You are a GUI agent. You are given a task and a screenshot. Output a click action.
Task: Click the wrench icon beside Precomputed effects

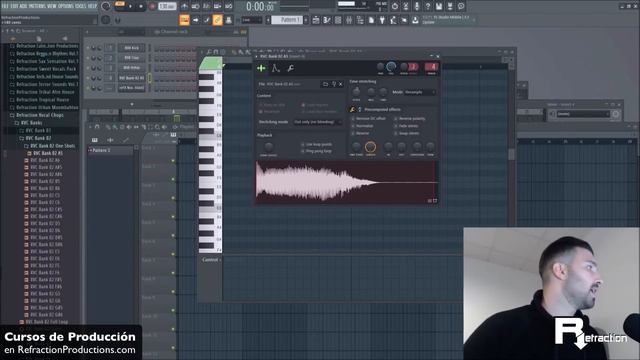[352, 109]
